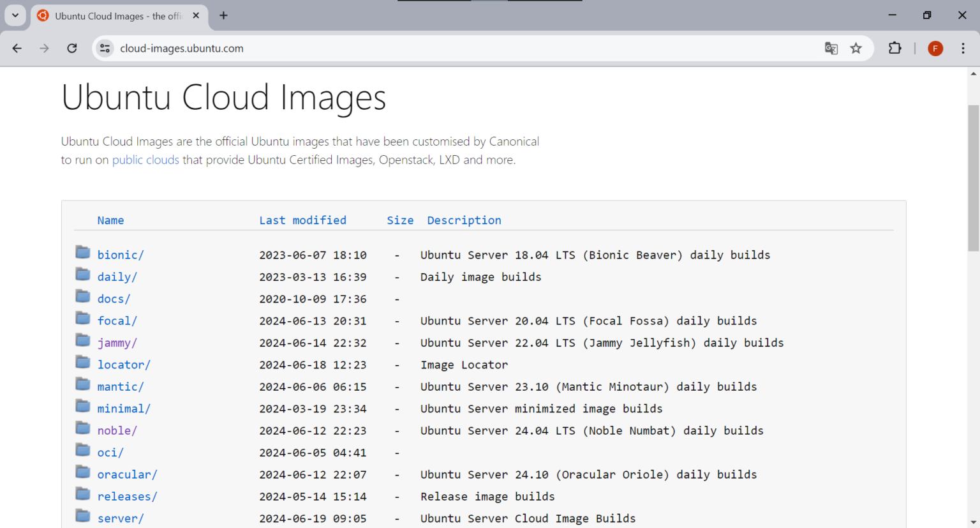Image resolution: width=980 pixels, height=528 pixels.
Task: Sort listing by the Size column
Action: pyautogui.click(x=400, y=220)
